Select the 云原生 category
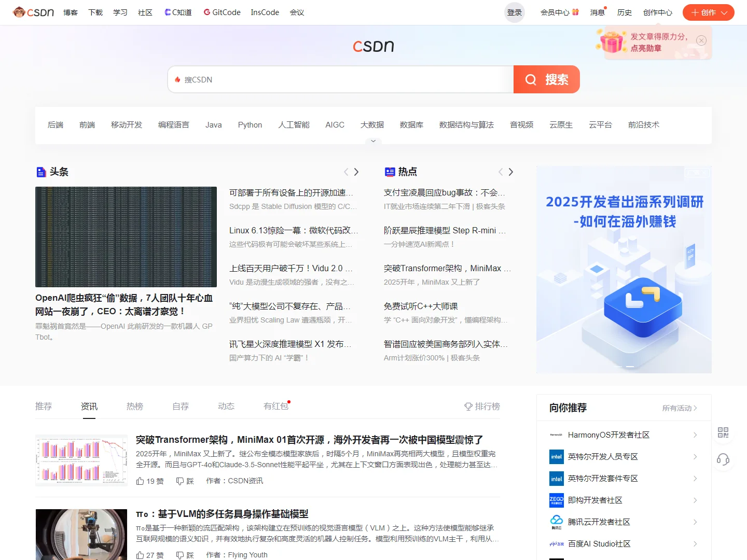Image resolution: width=747 pixels, height=560 pixels. 561,125
